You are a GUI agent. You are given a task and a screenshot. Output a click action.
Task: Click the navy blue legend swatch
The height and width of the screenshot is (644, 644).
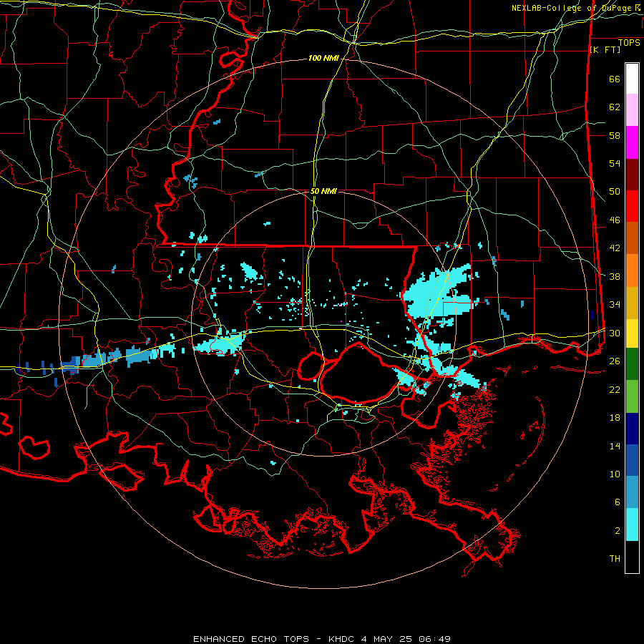(632, 429)
